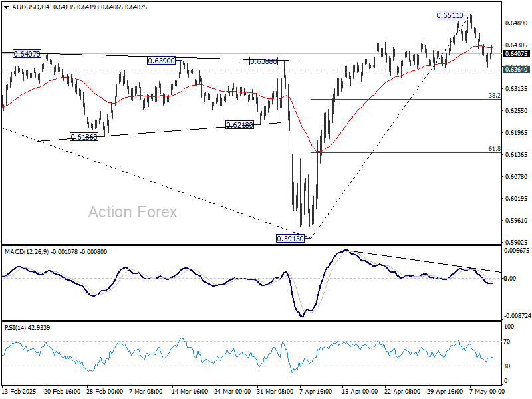Click the 0.62180 price label box

pos(239,123)
